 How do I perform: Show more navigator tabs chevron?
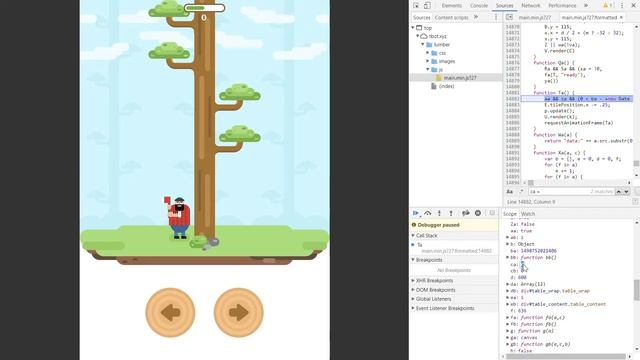pos(476,17)
